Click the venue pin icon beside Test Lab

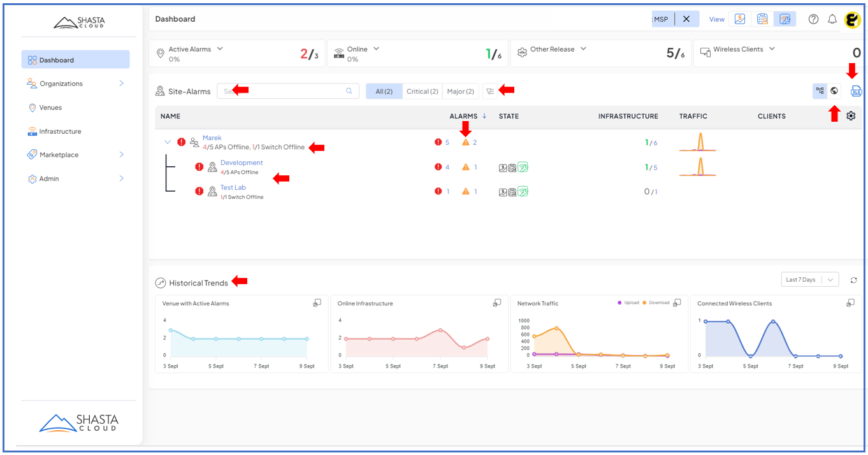tap(212, 191)
